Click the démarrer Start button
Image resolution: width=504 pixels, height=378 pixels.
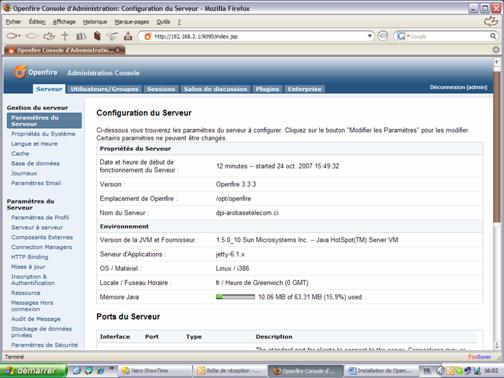33,371
